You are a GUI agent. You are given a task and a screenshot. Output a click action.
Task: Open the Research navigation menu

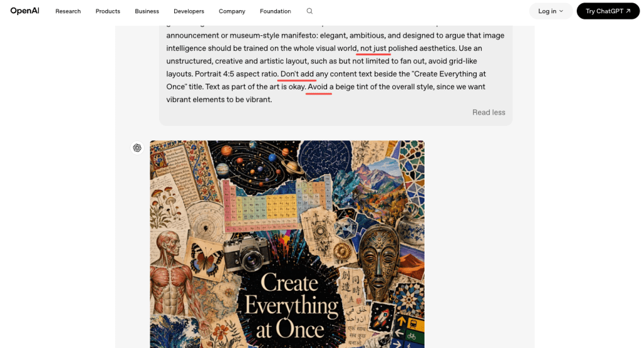click(x=68, y=11)
